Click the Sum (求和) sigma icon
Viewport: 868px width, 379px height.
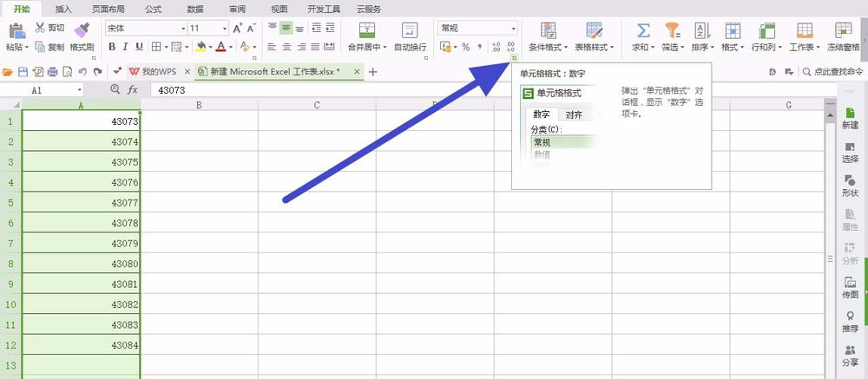[x=643, y=30]
